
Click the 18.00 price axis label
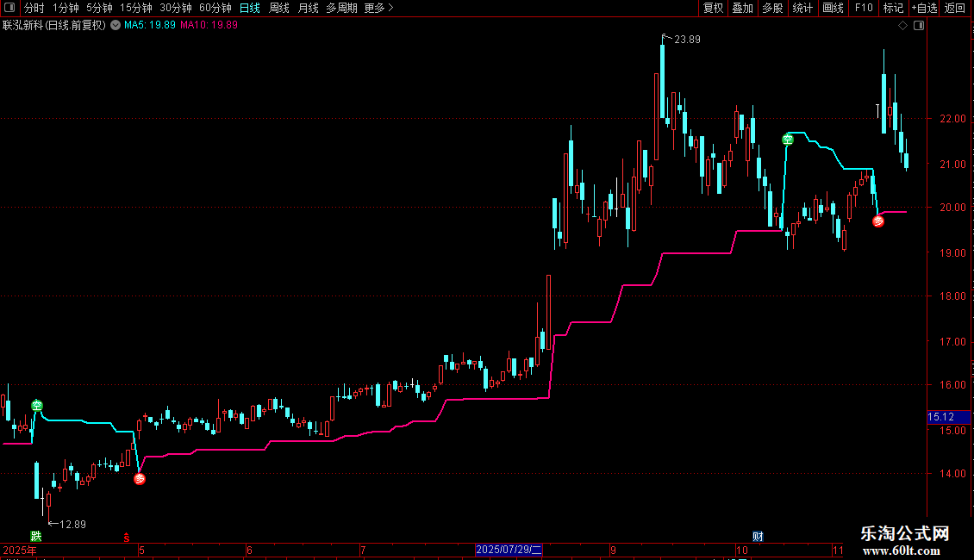pos(952,296)
